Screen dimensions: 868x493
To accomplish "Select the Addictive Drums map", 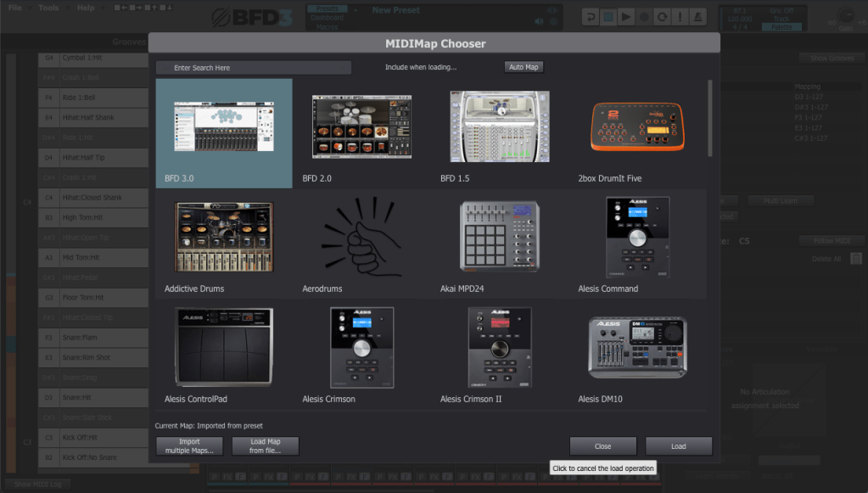I will coord(224,237).
